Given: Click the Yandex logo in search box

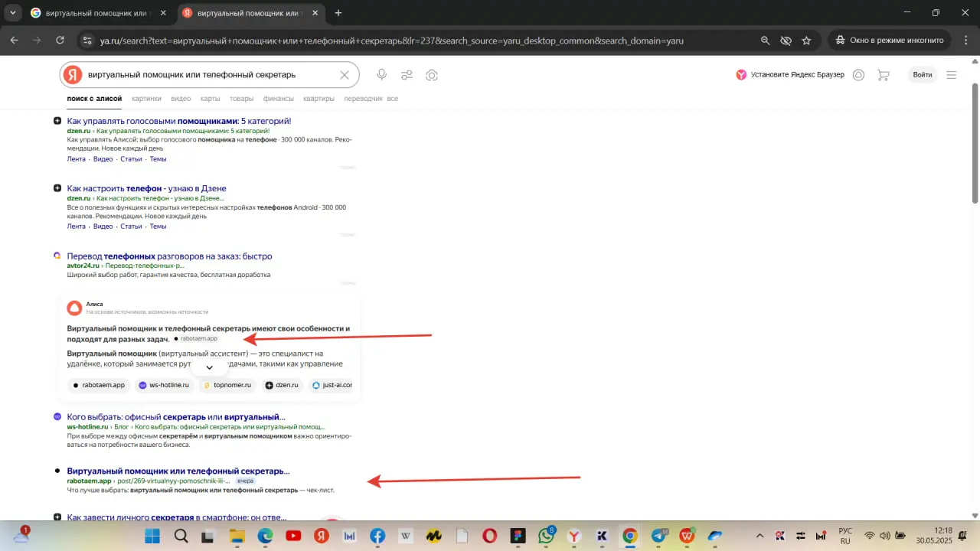Looking at the screenshot, I should 73,75.
